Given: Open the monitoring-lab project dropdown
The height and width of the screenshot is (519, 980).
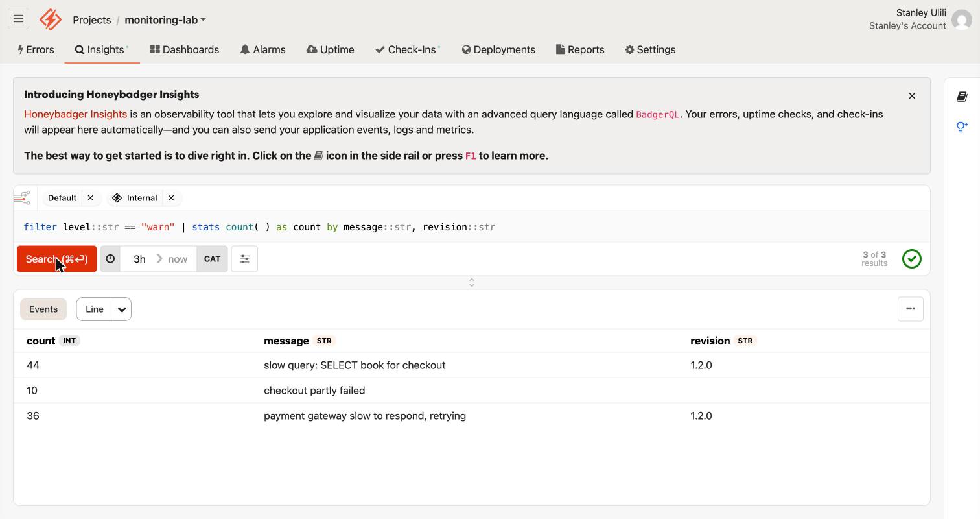Looking at the screenshot, I should tap(165, 20).
